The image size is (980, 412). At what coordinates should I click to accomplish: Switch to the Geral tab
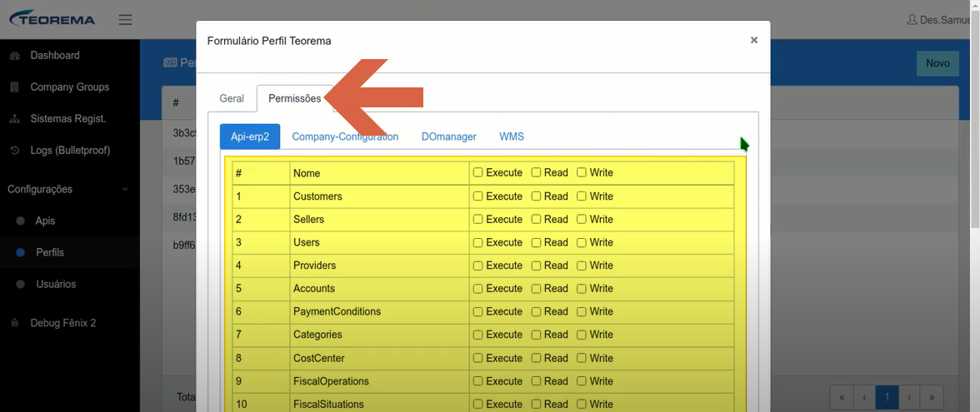coord(232,98)
